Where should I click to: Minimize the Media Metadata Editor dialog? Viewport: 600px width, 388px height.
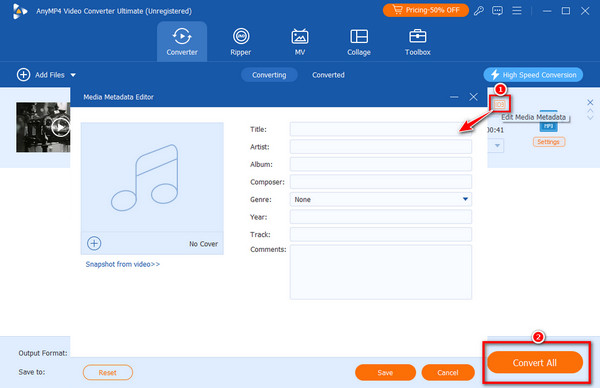[x=454, y=97]
